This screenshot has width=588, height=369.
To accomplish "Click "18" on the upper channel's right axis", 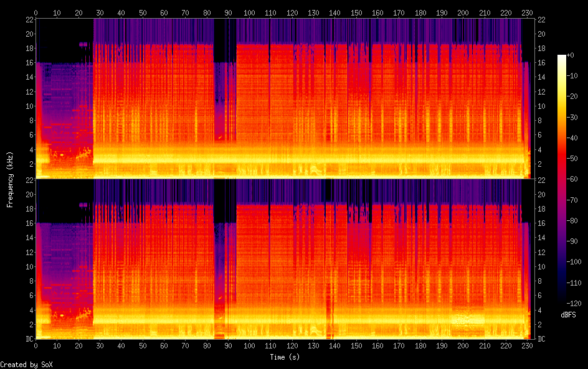I will 541,49.
